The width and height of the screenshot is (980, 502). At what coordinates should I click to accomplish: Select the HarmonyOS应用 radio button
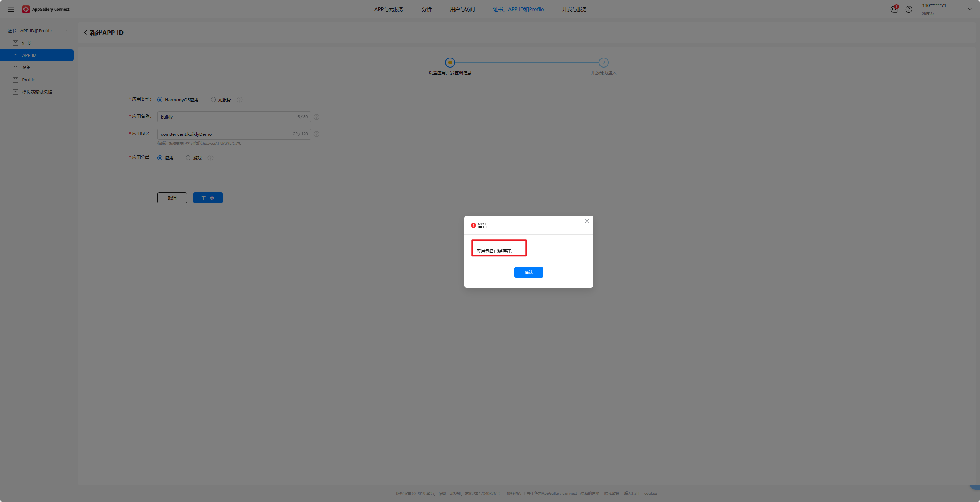click(160, 100)
